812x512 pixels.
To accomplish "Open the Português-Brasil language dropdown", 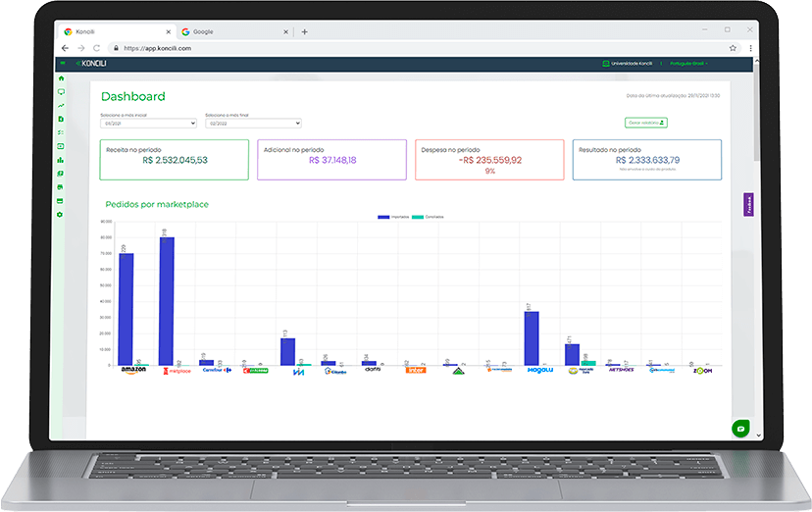I will click(688, 64).
